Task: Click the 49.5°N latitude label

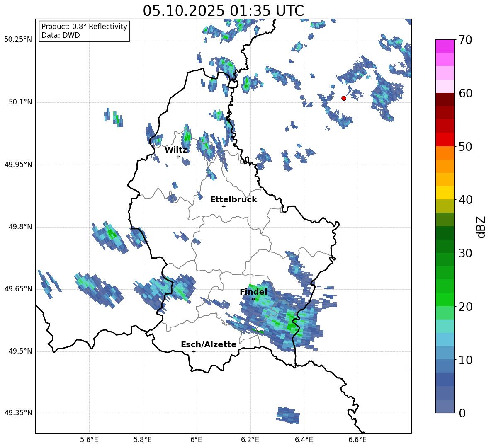Action: (20, 351)
